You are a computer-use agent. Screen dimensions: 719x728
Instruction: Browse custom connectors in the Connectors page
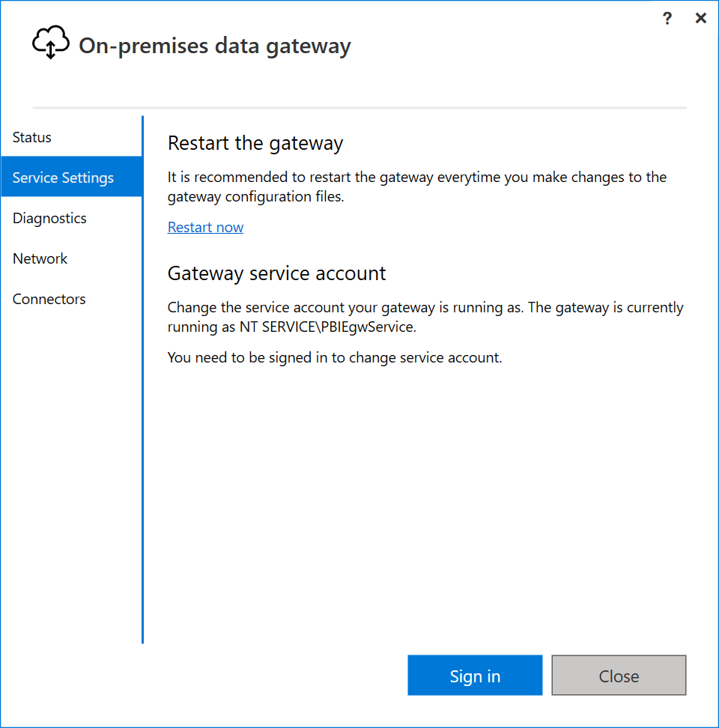49,299
